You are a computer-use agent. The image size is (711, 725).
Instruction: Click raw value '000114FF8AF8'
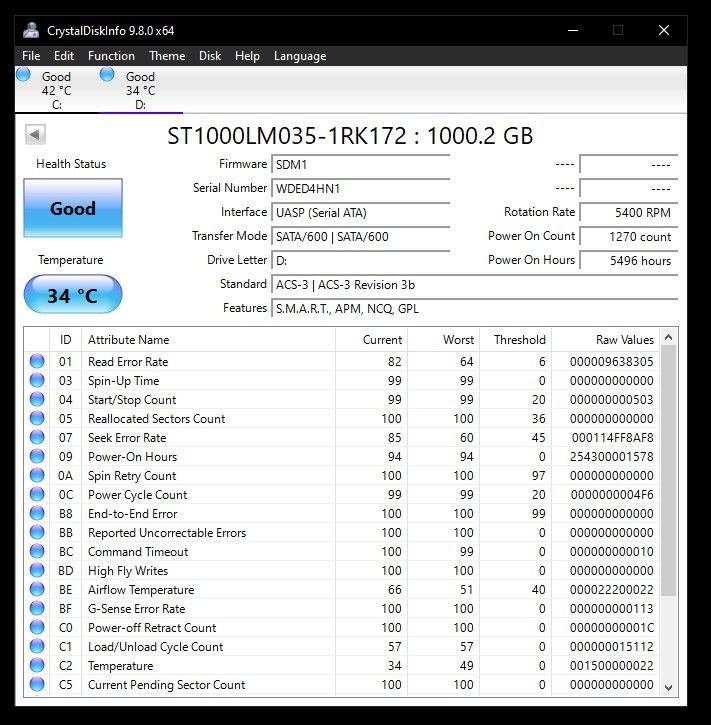coord(613,437)
